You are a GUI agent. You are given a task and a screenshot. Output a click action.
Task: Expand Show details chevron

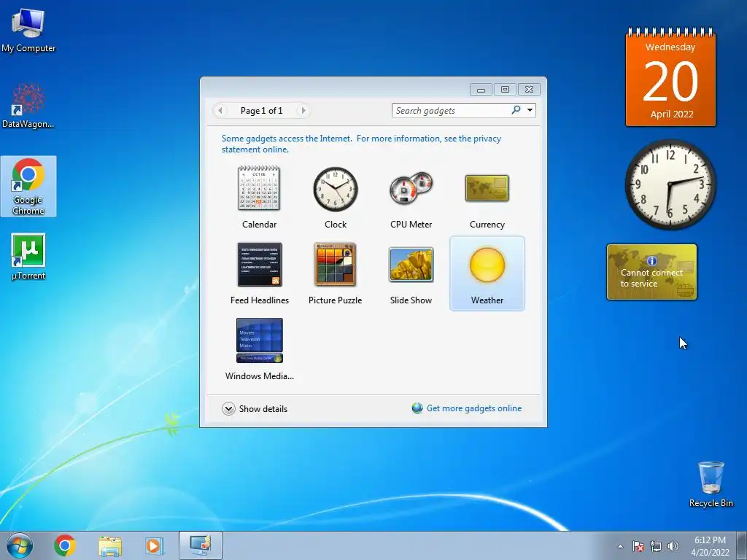click(228, 408)
